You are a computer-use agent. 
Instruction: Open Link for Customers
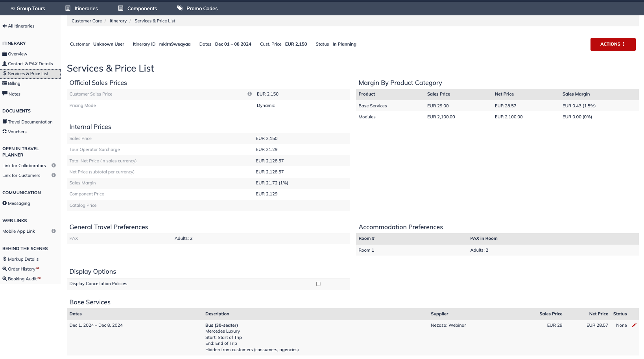coord(21,175)
